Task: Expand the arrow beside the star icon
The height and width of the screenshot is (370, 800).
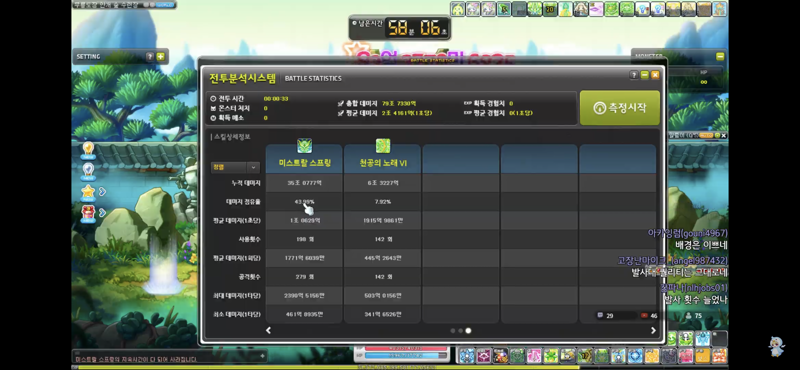Action: coord(103,191)
